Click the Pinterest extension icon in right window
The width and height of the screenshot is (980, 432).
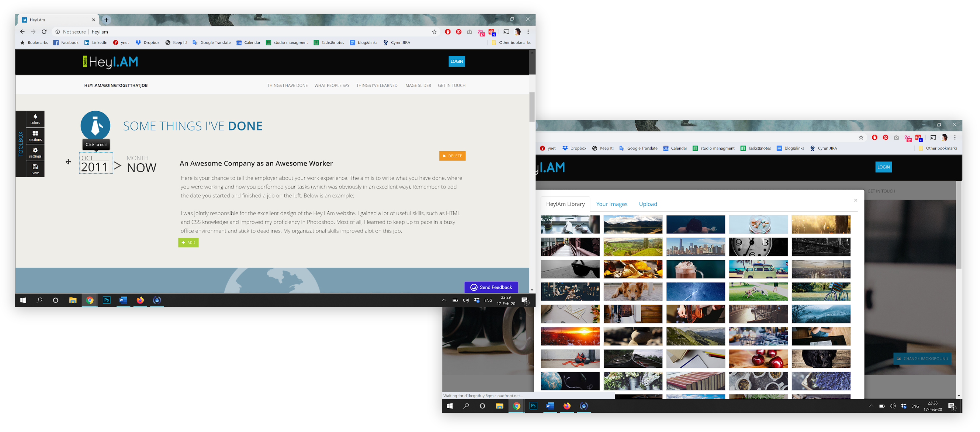pos(885,138)
